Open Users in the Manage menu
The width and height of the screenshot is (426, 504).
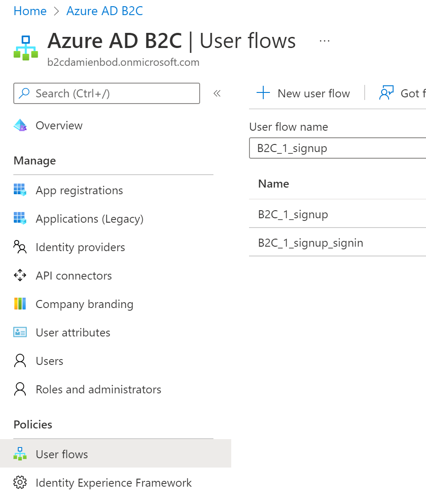coord(49,361)
